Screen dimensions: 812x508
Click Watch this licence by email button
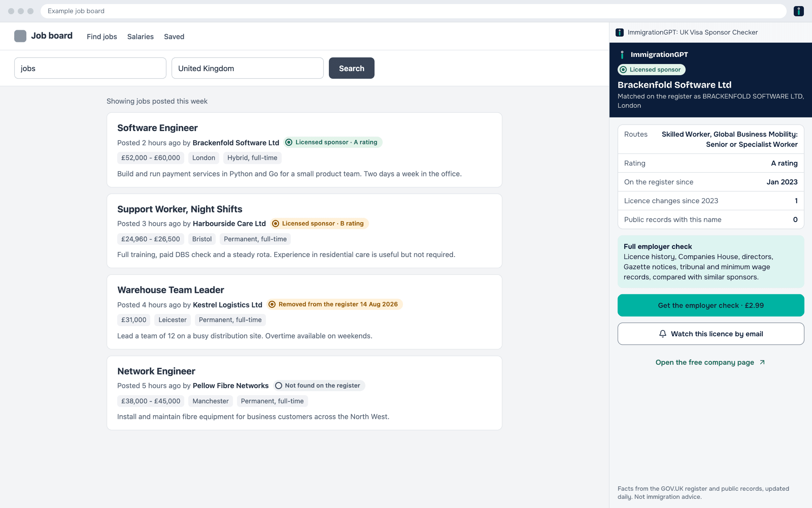coord(711,334)
